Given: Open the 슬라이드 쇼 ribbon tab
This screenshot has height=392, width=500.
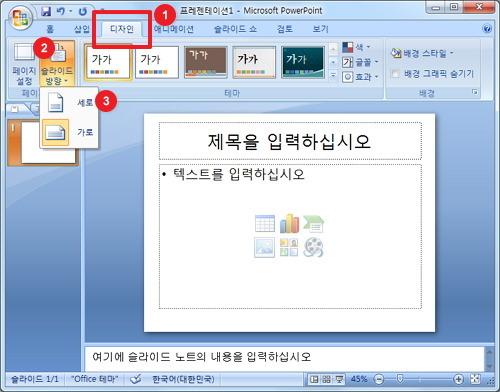Looking at the screenshot, I should tap(235, 29).
